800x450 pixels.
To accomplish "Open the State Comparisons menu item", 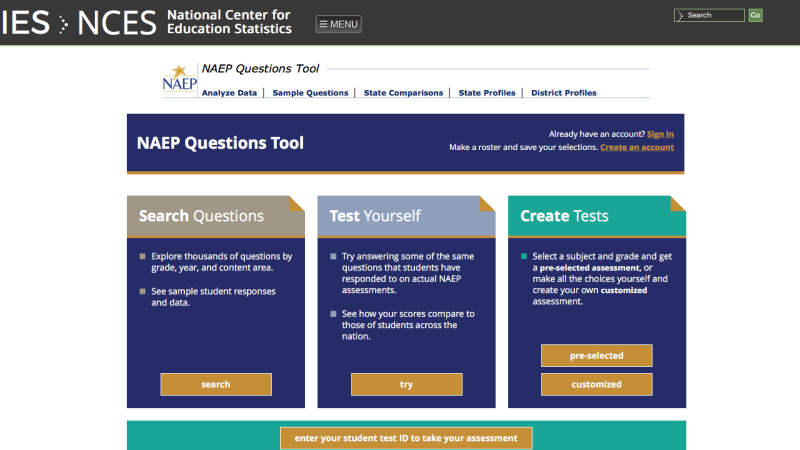I will [403, 93].
